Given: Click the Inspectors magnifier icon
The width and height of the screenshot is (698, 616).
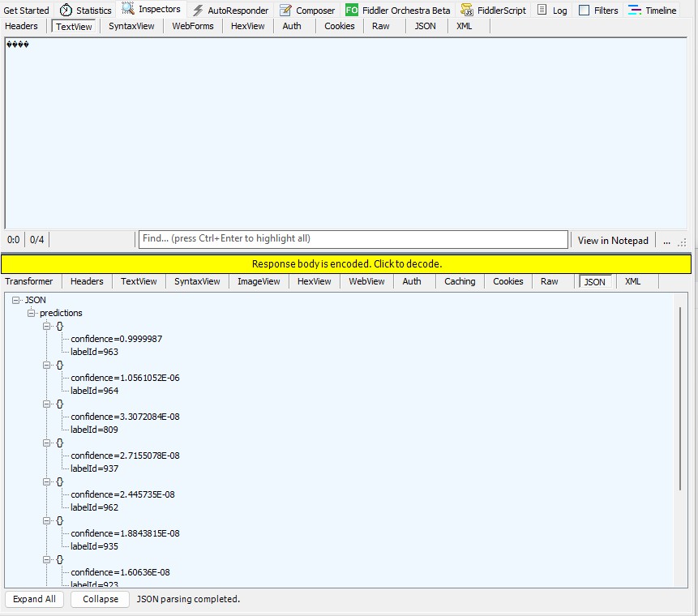Looking at the screenshot, I should click(128, 10).
